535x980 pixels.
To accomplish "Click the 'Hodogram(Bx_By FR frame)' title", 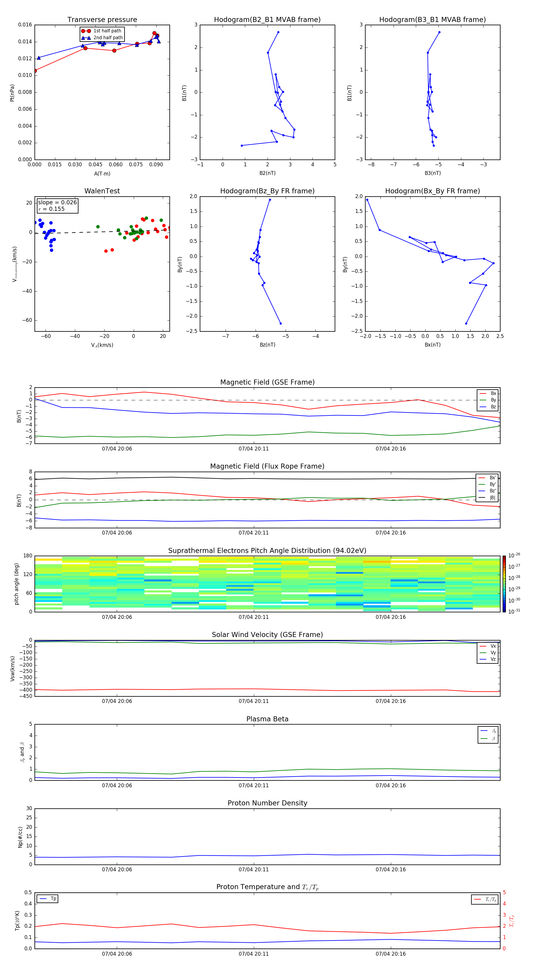I will (432, 191).
